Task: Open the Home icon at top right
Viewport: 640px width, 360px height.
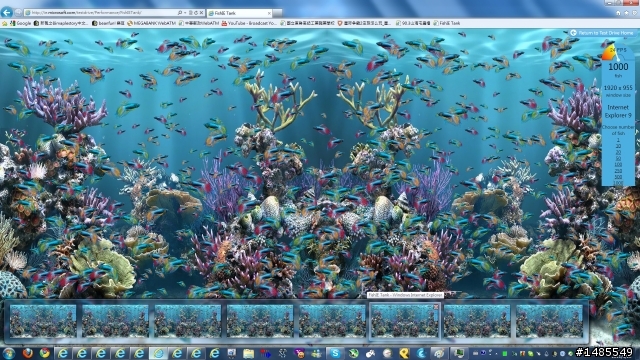Action: (618, 13)
